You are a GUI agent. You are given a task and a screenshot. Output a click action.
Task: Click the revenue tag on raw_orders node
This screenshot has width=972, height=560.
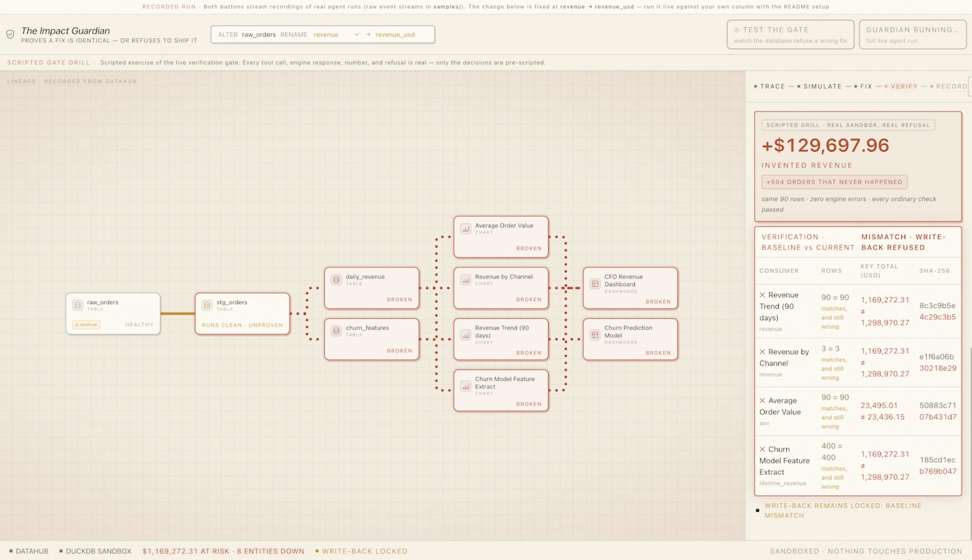point(86,325)
